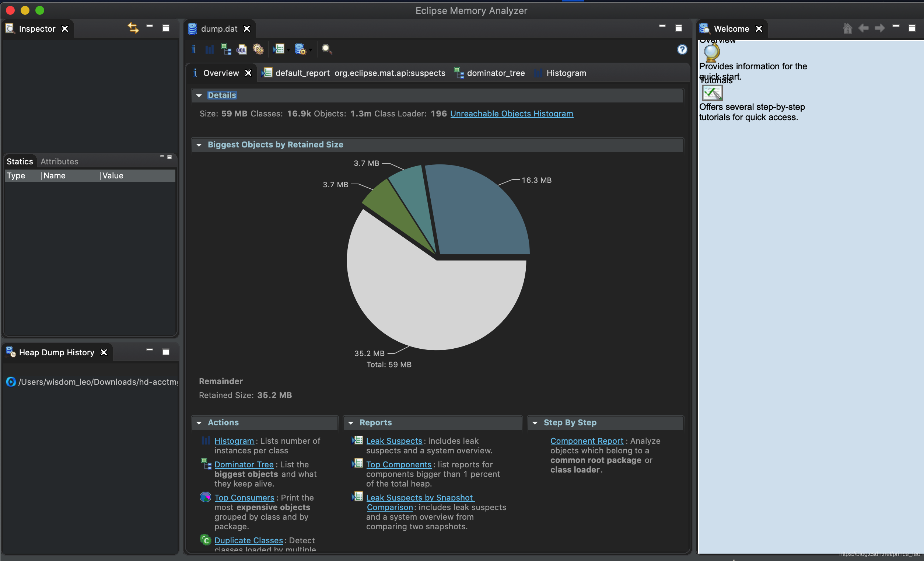
Task: Click the thread overview gears icon
Action: point(258,49)
